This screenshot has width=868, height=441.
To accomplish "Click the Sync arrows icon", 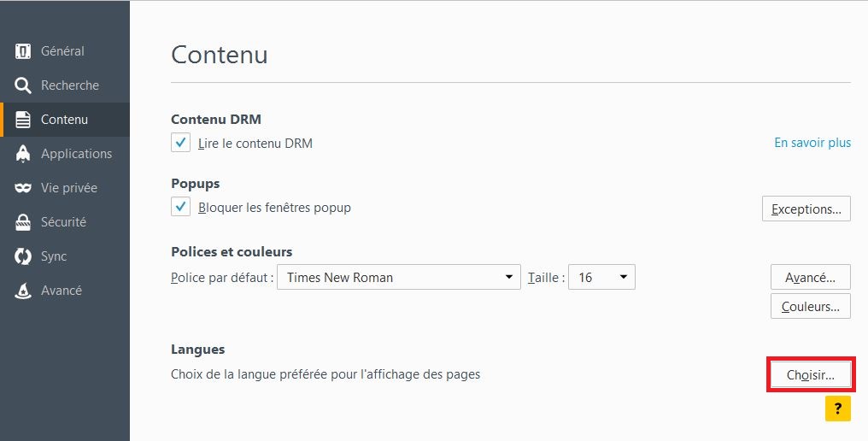I will point(23,256).
